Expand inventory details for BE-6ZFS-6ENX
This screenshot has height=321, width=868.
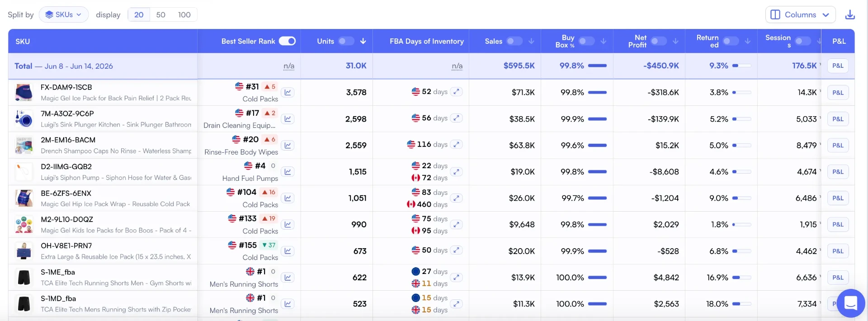tap(457, 198)
